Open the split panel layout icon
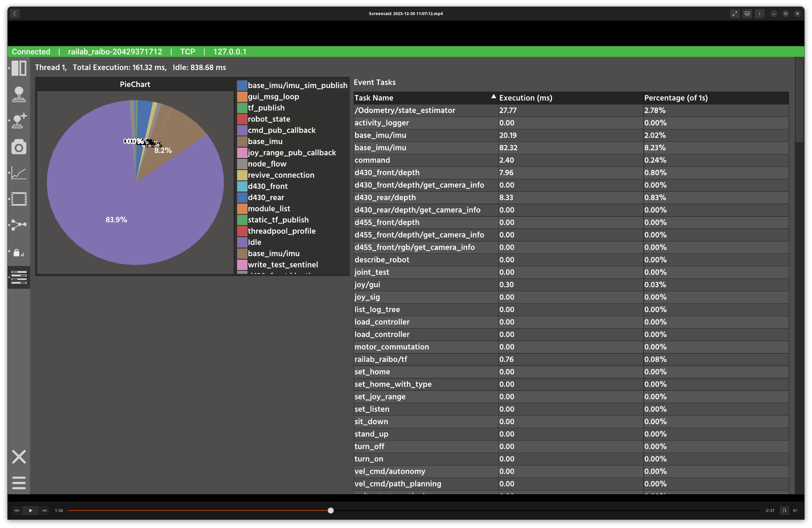Viewport: 812px width, 528px height. (x=19, y=68)
